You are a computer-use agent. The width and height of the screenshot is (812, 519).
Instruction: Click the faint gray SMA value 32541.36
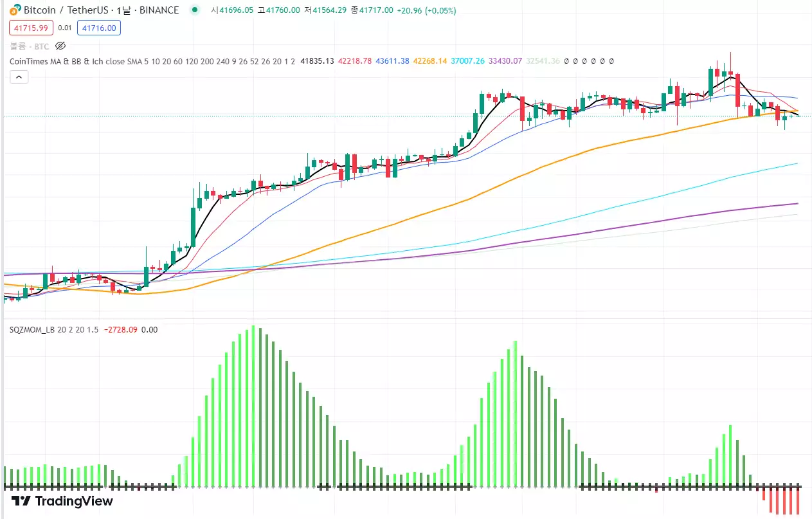543,61
